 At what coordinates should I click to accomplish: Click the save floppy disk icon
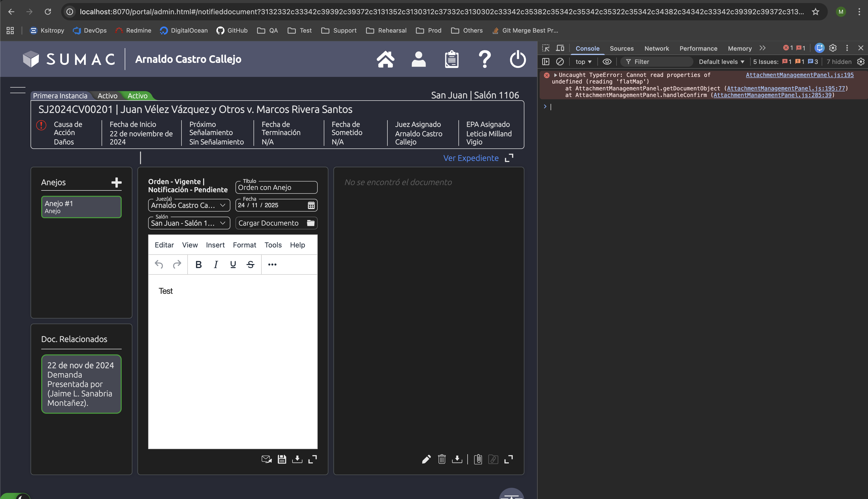(x=282, y=459)
